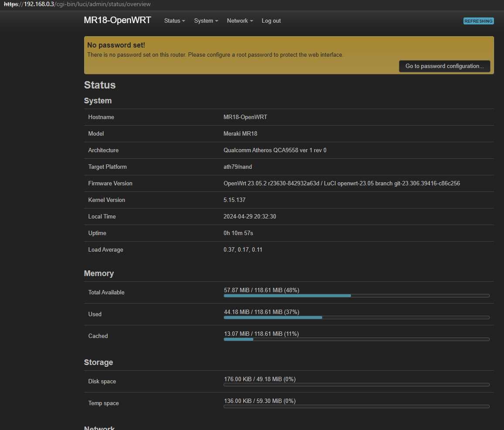Screen dimensions: 504x430
Task: Click the Target Platform row label
Action: 107,167
